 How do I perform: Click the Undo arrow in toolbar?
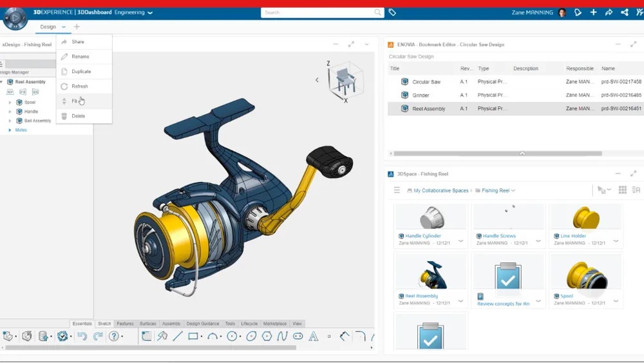tap(82, 336)
